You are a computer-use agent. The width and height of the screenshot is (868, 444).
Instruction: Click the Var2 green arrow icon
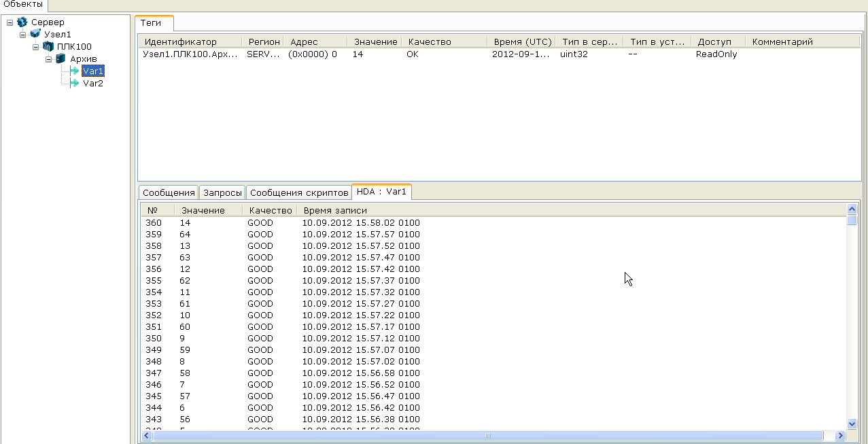tap(74, 83)
